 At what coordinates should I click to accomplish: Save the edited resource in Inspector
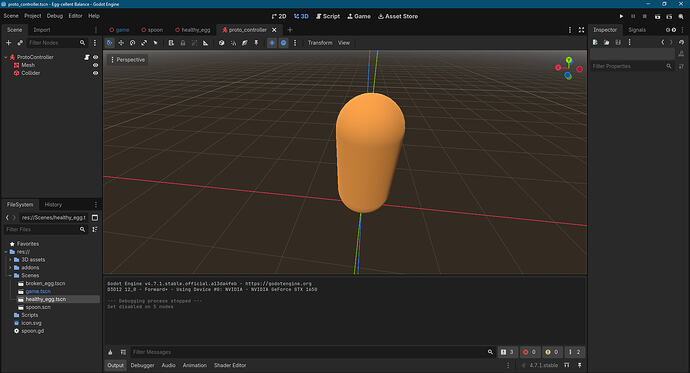(618, 42)
